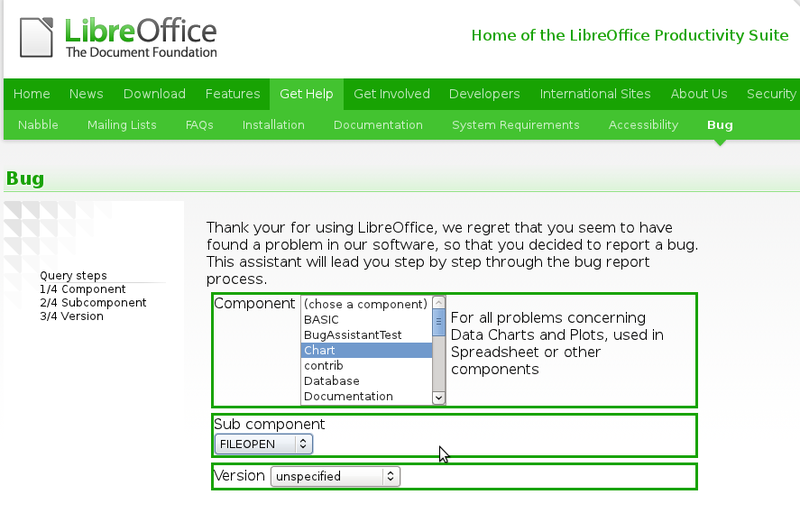The image size is (800, 522).
Task: Open the System Requirements sub-tab
Action: [515, 125]
